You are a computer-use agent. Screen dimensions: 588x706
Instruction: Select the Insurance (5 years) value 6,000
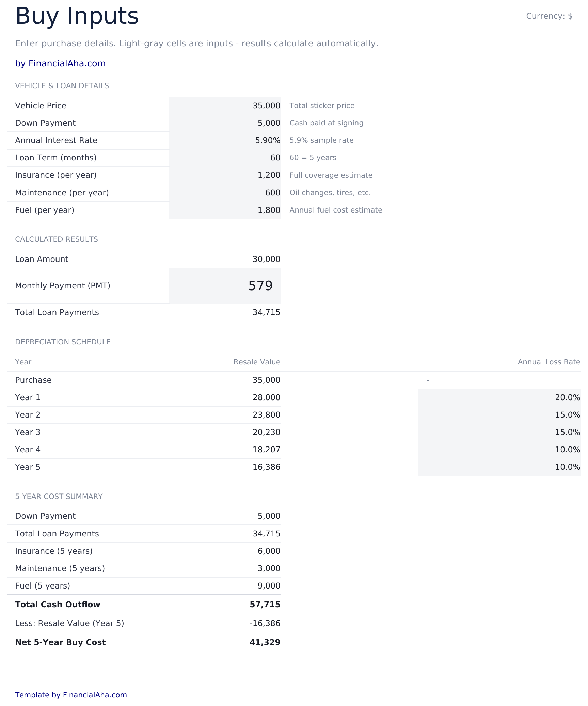coord(269,551)
